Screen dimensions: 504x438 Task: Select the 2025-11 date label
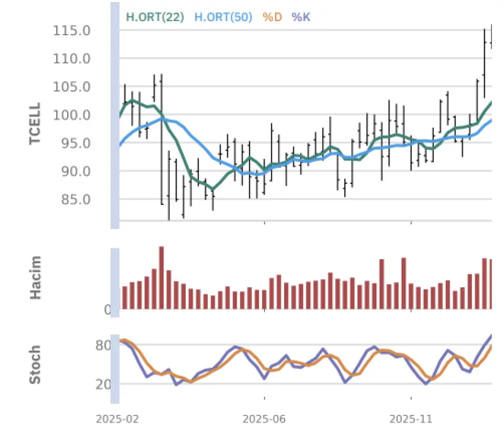tap(411, 420)
